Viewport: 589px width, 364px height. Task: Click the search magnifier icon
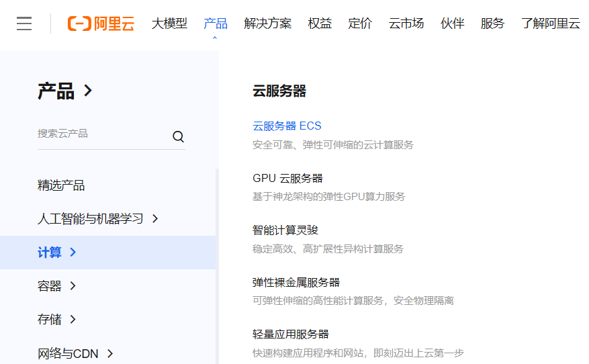click(178, 136)
